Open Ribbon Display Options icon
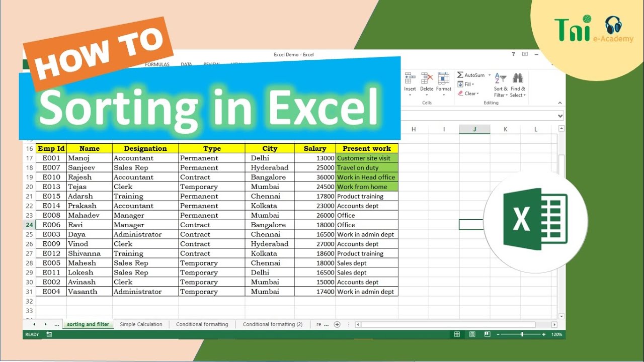 pos(525,54)
